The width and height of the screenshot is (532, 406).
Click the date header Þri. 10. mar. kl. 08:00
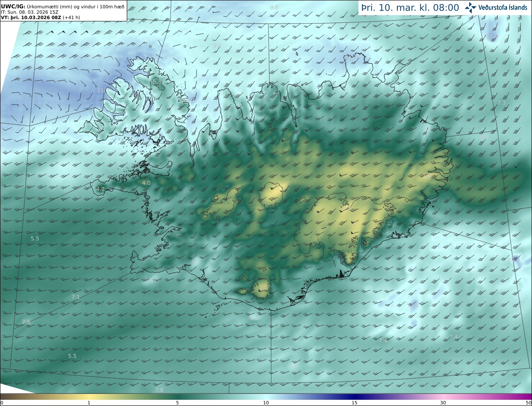410,7
